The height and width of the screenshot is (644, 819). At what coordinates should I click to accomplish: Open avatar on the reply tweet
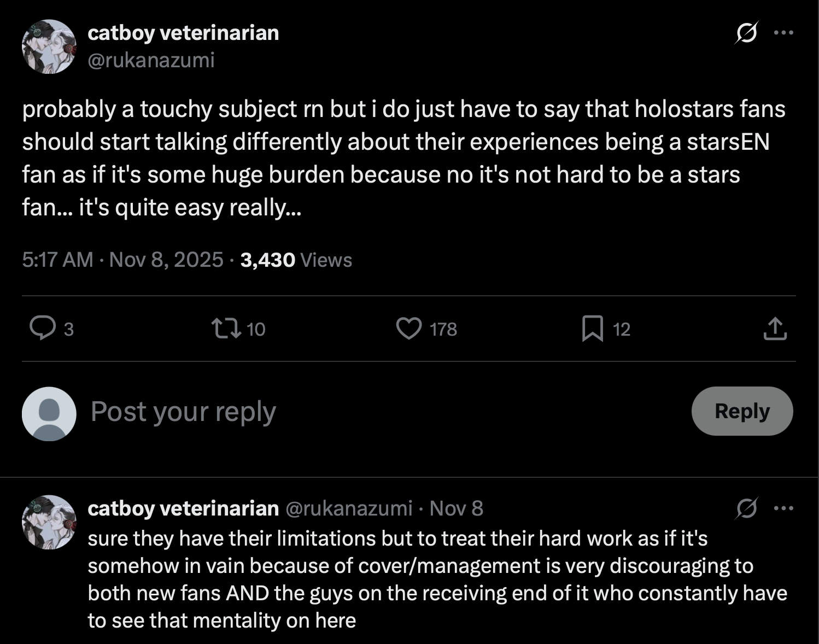49,522
